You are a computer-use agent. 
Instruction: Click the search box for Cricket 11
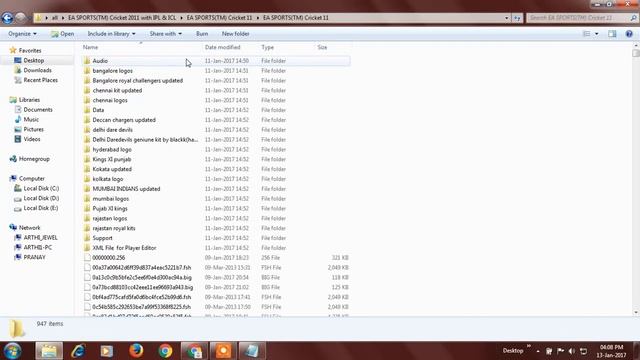pyautogui.click(x=577, y=18)
